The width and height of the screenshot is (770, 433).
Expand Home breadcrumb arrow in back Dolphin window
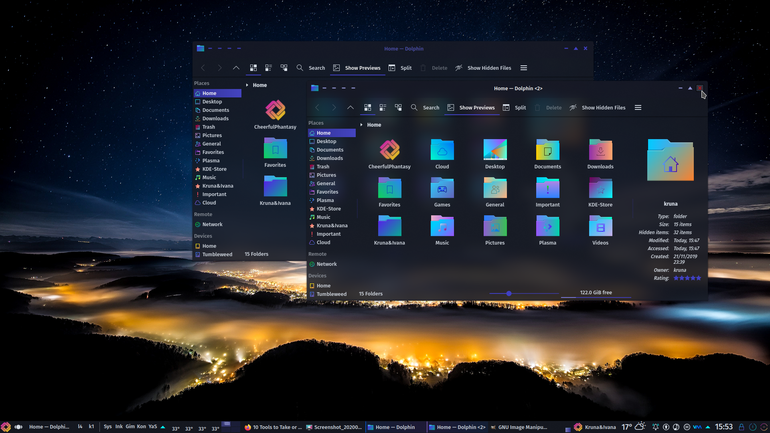pos(247,85)
